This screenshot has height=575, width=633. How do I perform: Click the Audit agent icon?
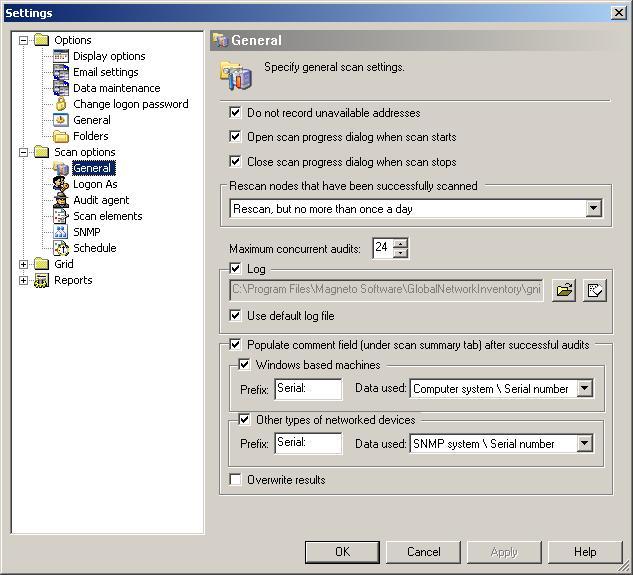click(61, 200)
